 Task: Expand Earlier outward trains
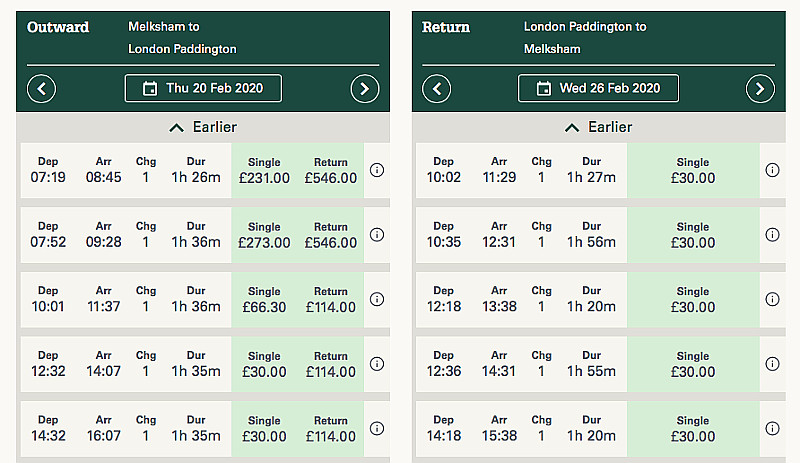click(x=203, y=127)
